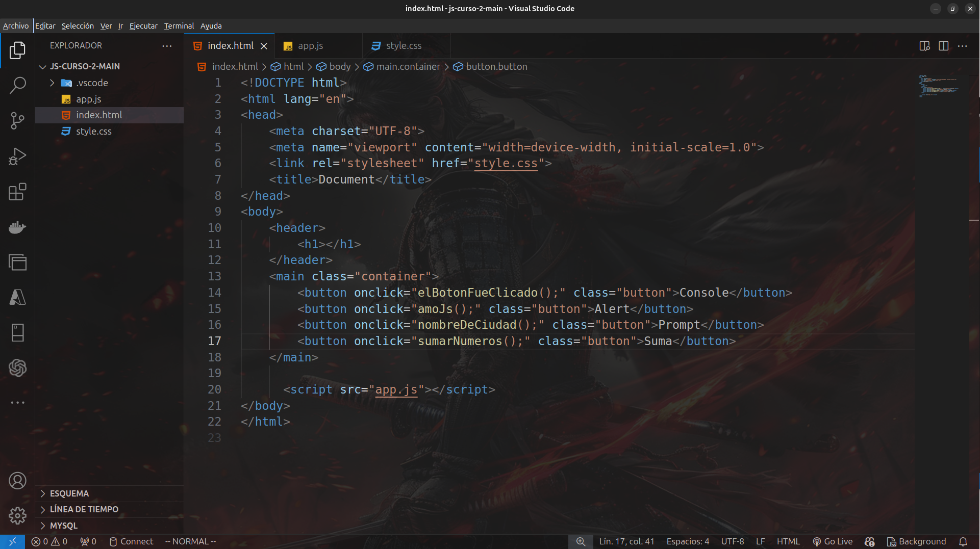The image size is (980, 549).
Task: Show additional activity bar views (ellipsis)
Action: 17,402
